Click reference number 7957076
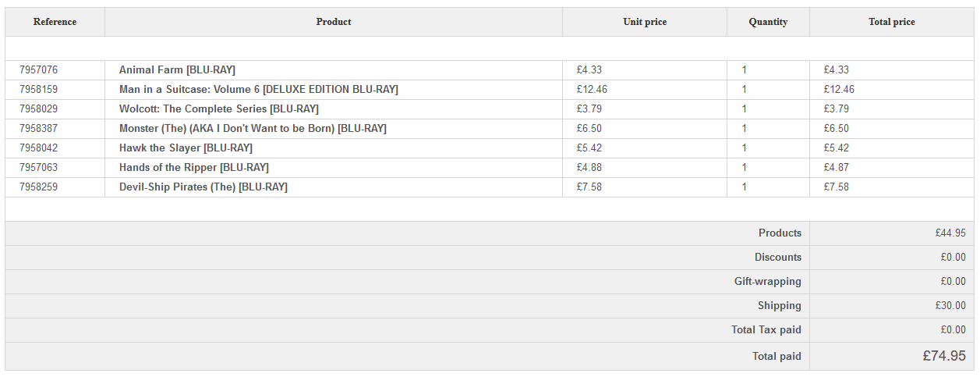Image resolution: width=980 pixels, height=377 pixels. tap(38, 70)
